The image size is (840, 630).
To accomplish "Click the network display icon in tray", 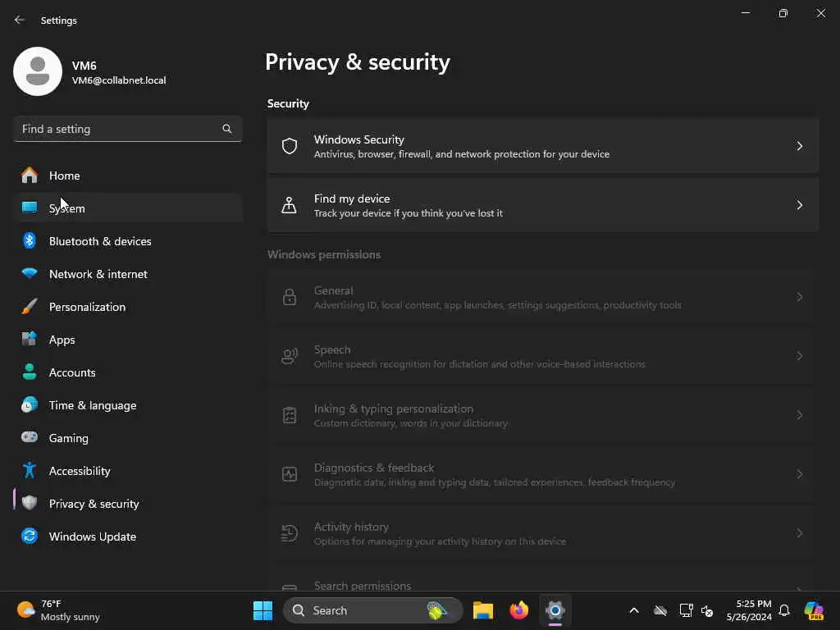I will 686,610.
